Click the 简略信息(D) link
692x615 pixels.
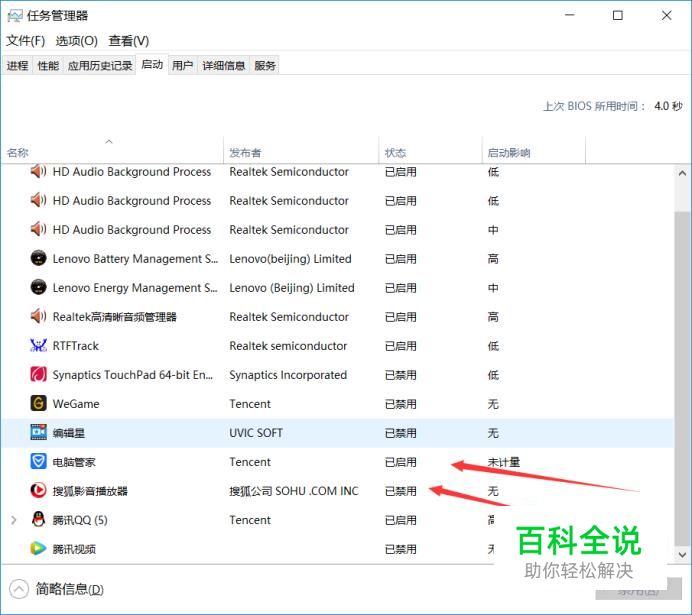pyautogui.click(x=70, y=589)
